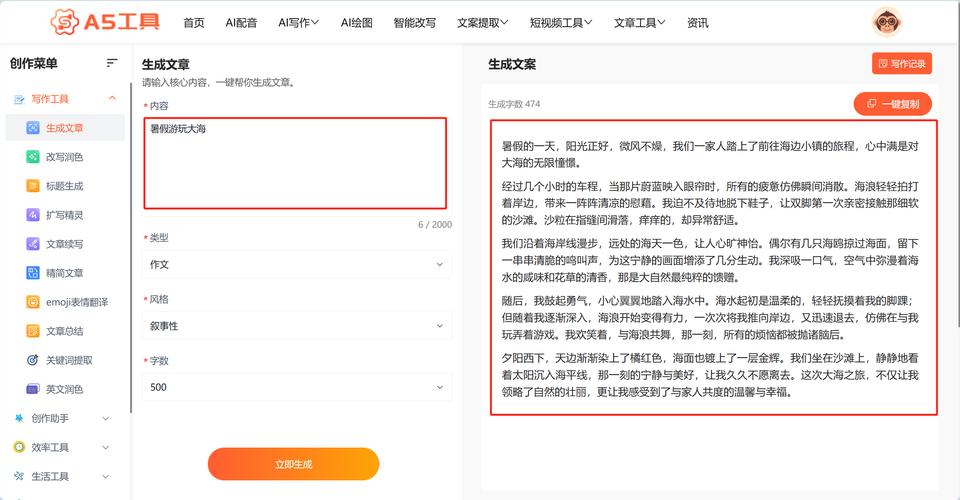Click the 写作工具 section icon
Image resolution: width=960 pixels, height=500 pixels.
point(19,99)
